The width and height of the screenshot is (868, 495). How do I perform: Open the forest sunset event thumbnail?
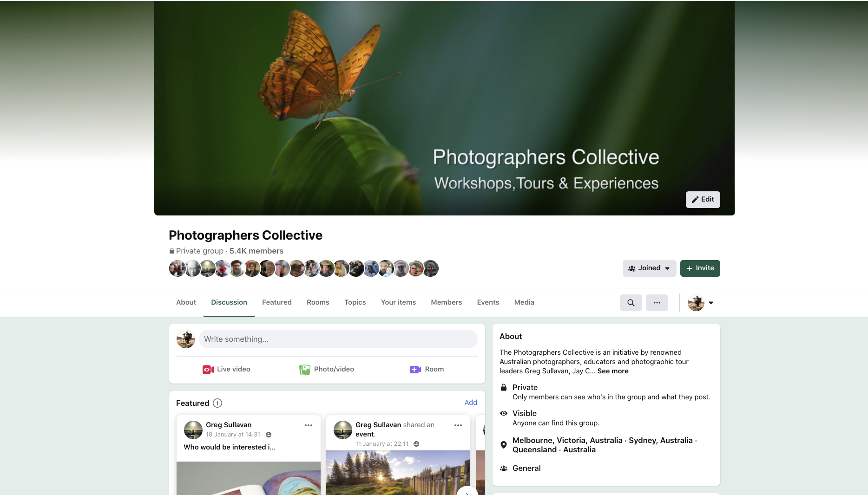tap(398, 473)
